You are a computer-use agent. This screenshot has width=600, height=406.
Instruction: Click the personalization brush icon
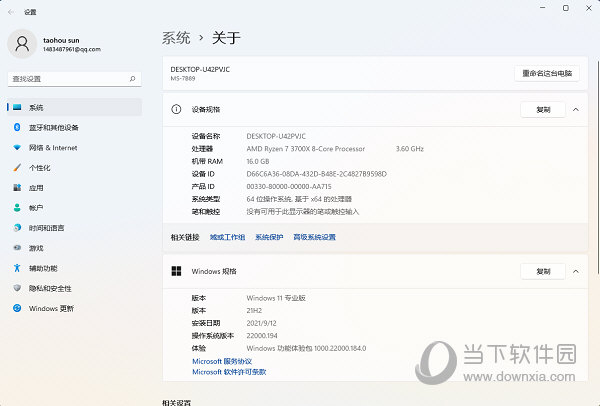click(x=17, y=167)
